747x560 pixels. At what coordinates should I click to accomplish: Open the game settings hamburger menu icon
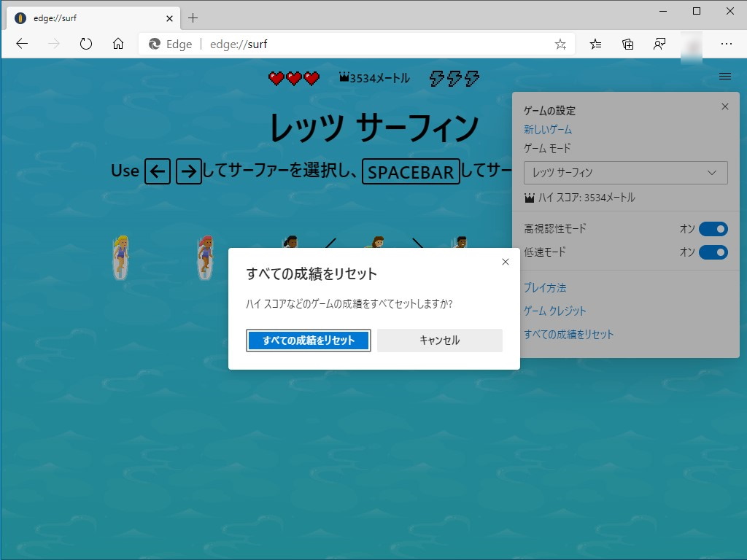coord(725,76)
